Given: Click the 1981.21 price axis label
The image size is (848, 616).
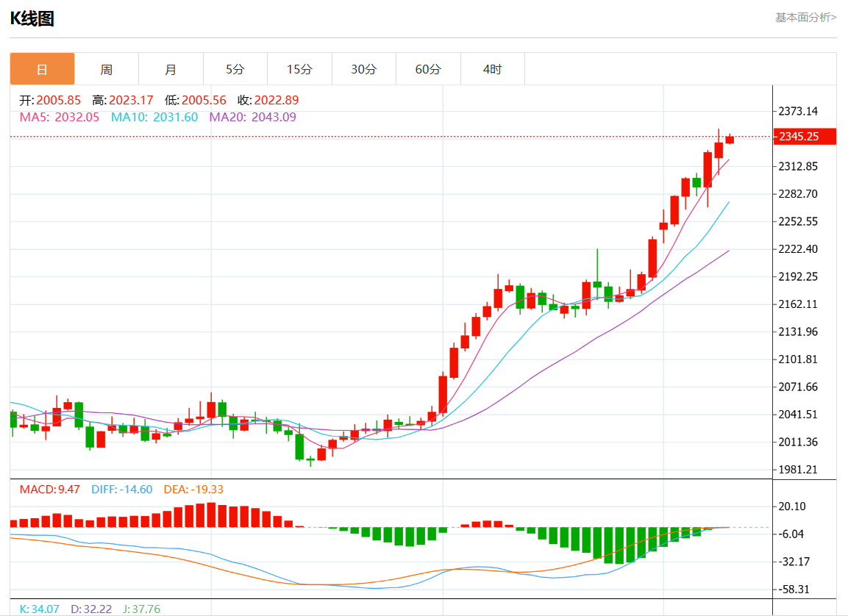Looking at the screenshot, I should click(798, 470).
